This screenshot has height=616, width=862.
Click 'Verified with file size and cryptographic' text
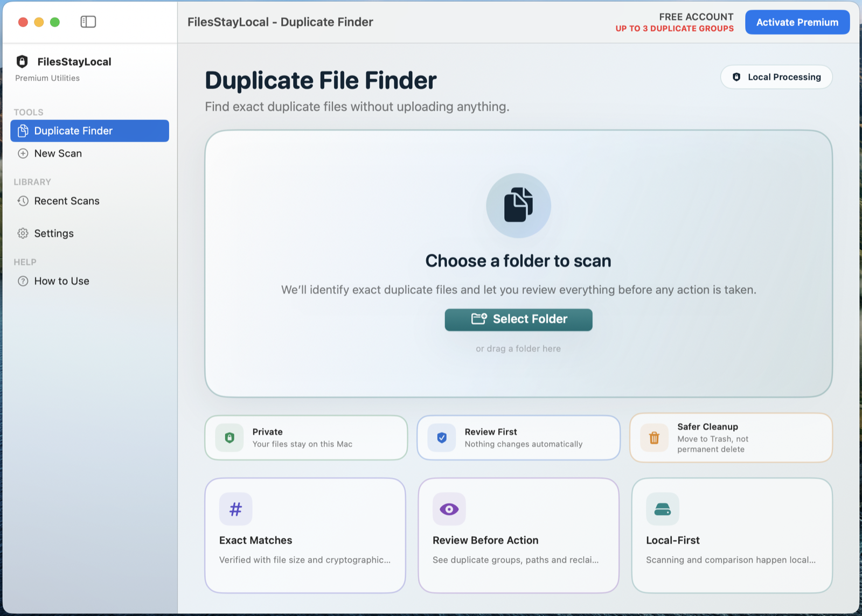pos(305,560)
